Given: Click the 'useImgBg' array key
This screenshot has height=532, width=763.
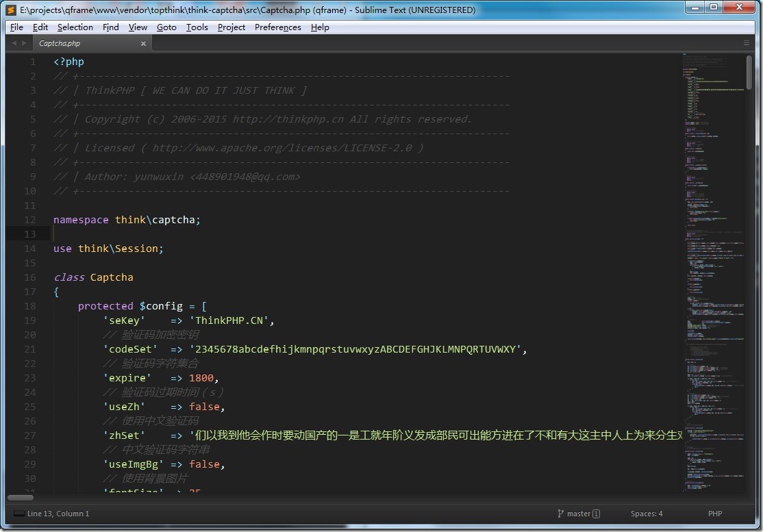Looking at the screenshot, I should point(134,464).
